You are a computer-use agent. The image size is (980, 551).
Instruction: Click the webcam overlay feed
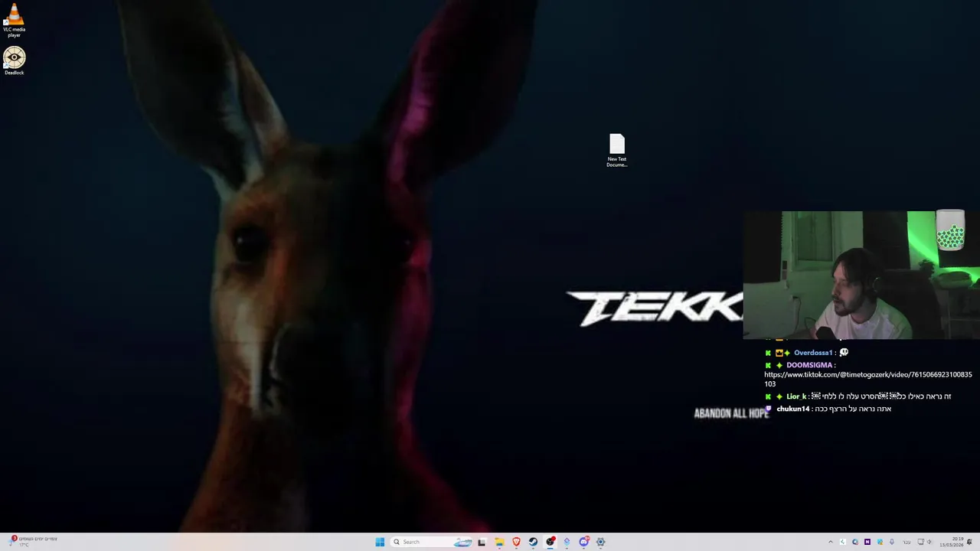pyautogui.click(x=861, y=275)
